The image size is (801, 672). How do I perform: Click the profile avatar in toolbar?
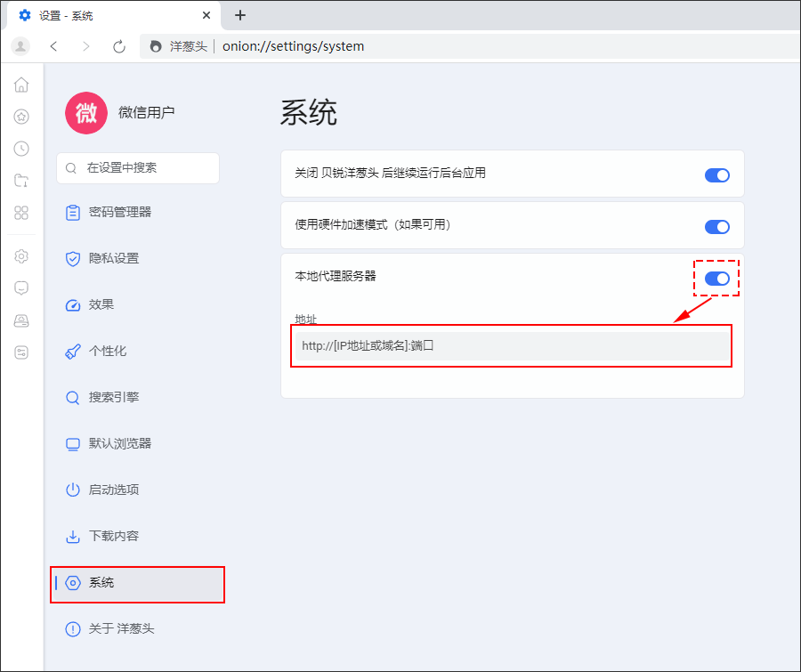[x=20, y=46]
